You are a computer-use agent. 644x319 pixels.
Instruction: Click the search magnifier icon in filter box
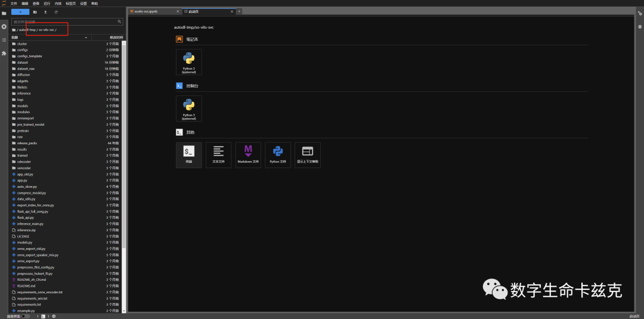coord(119,21)
